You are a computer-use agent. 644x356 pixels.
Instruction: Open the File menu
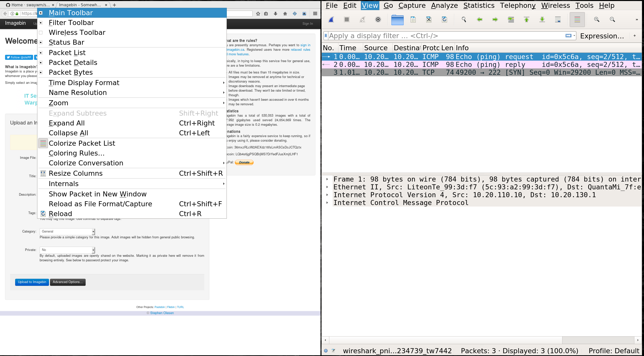point(332,5)
